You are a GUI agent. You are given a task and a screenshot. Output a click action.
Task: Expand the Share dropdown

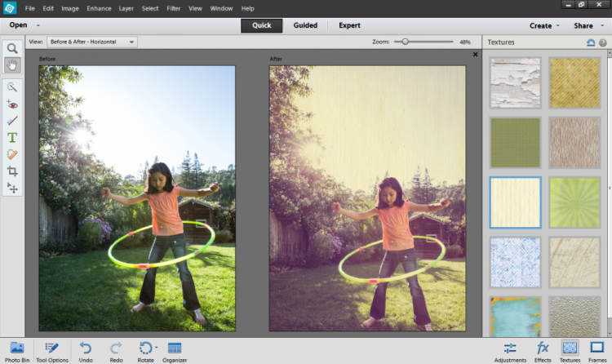[588, 26]
